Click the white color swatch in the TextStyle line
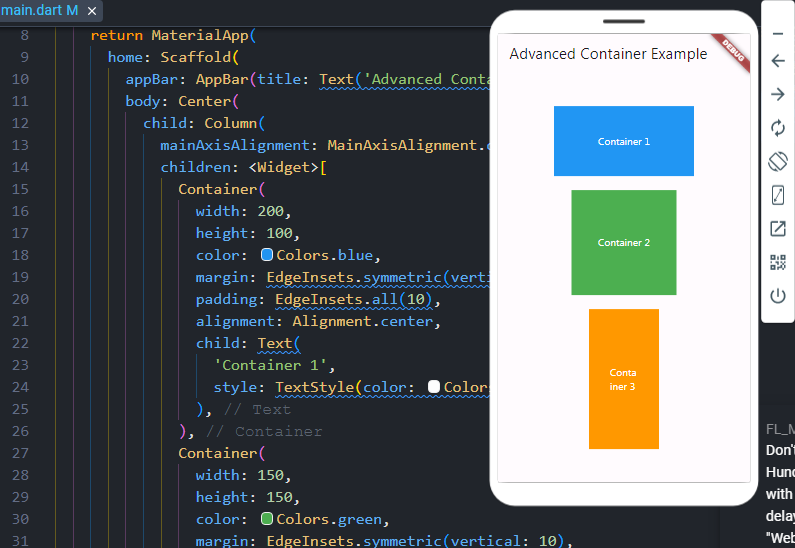The height and width of the screenshot is (548, 795). [433, 387]
